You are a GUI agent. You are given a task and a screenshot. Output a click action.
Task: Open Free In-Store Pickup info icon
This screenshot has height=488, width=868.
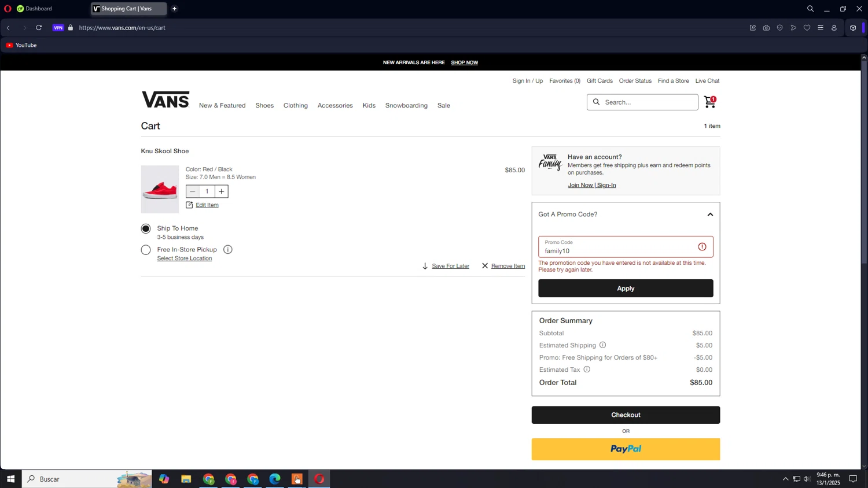(x=228, y=250)
